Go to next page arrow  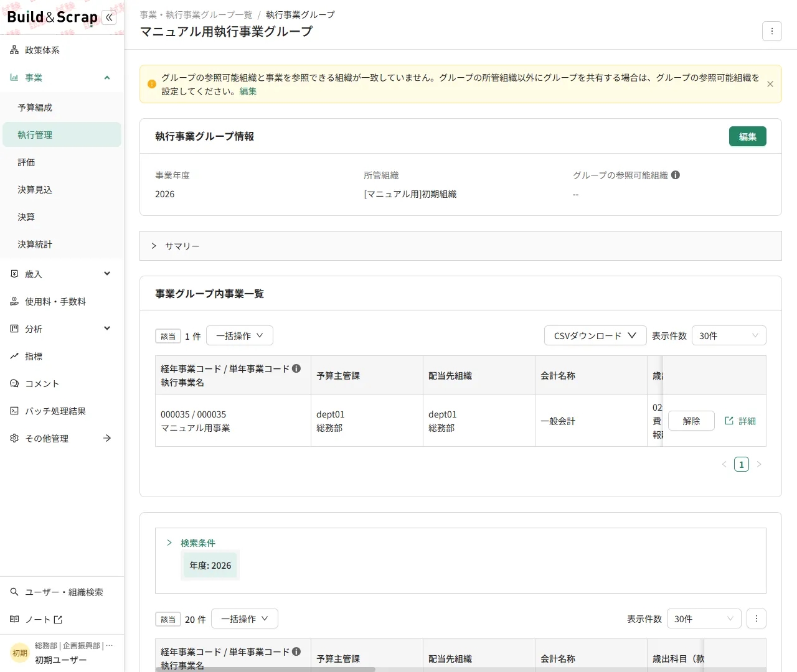point(759,464)
